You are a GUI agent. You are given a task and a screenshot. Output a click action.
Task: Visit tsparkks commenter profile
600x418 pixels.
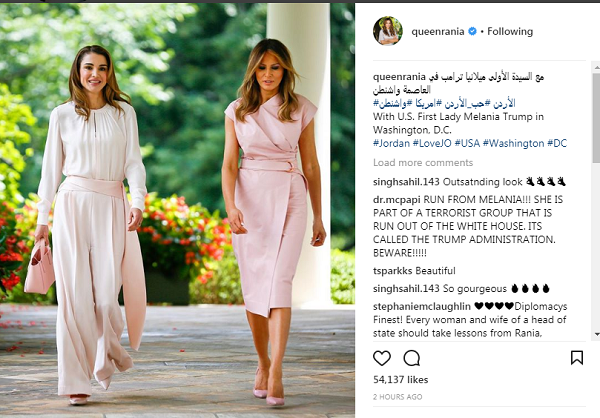pos(393,271)
